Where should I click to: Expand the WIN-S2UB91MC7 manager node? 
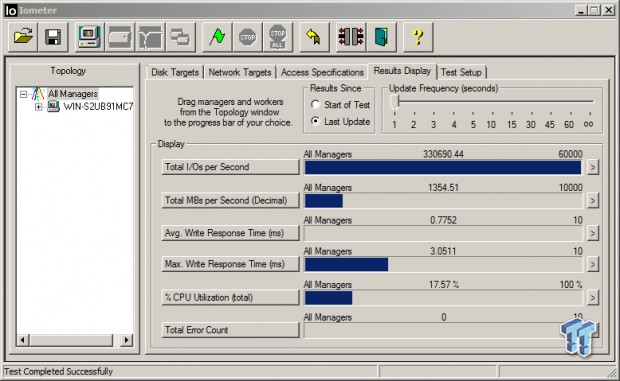(38, 107)
